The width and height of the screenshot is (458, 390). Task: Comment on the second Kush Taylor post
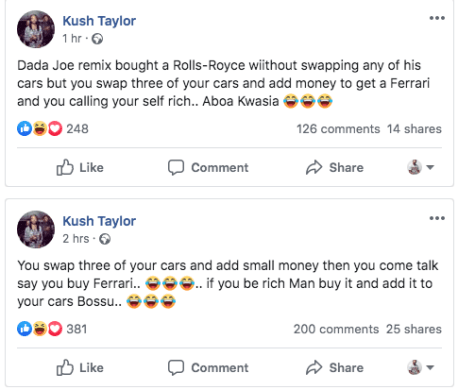click(x=208, y=367)
